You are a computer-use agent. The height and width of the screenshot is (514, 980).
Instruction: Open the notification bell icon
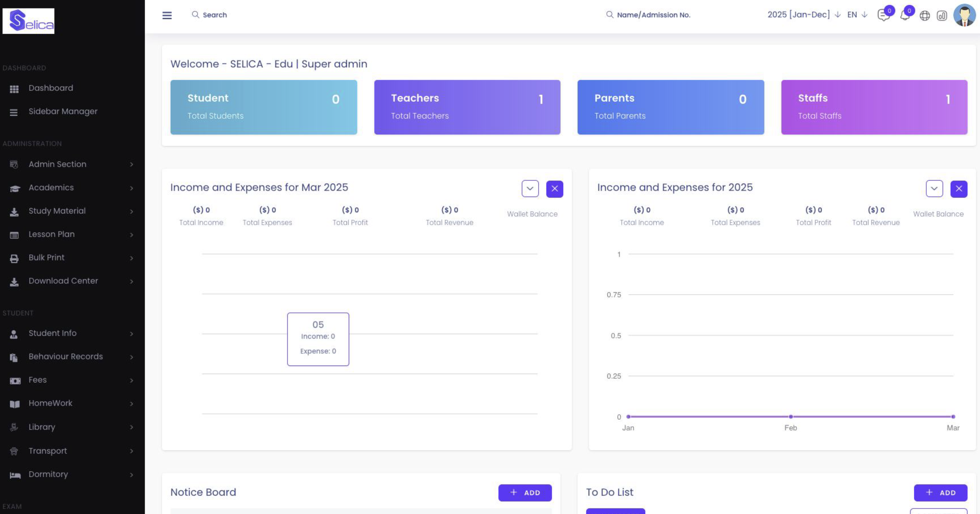point(905,15)
